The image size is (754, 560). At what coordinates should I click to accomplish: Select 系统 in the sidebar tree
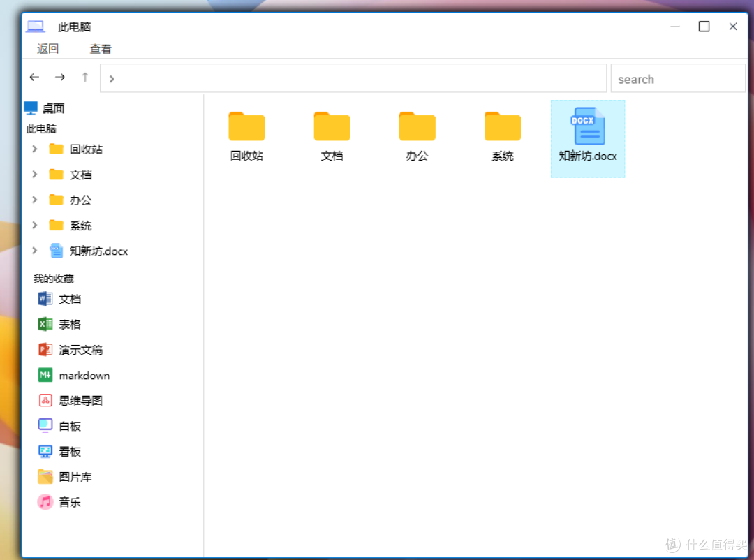click(x=71, y=225)
